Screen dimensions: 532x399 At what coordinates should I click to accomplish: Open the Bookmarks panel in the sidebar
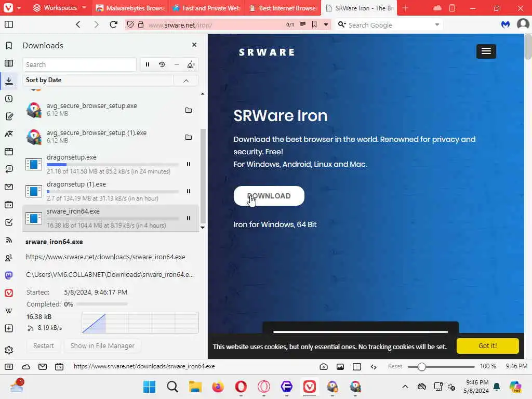(9, 46)
